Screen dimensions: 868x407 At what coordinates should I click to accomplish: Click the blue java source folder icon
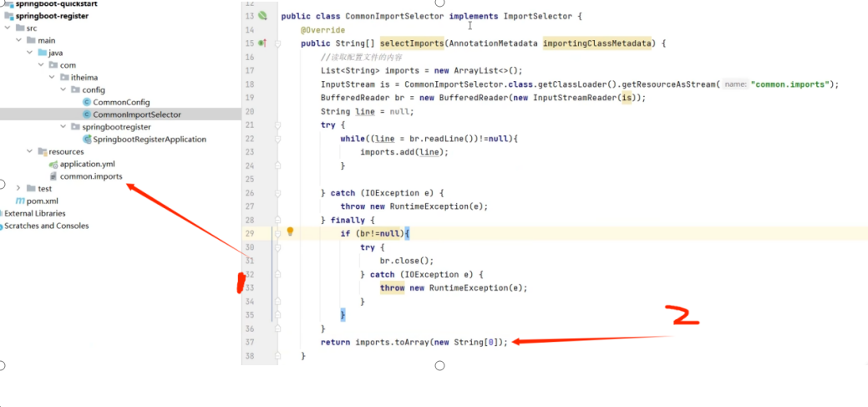pos(42,53)
